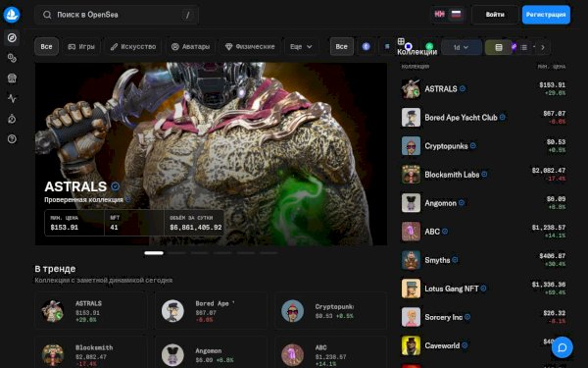The width and height of the screenshot is (588, 368).
Task: Open the marketplace storefront icon in sidebar
Action: click(12, 79)
